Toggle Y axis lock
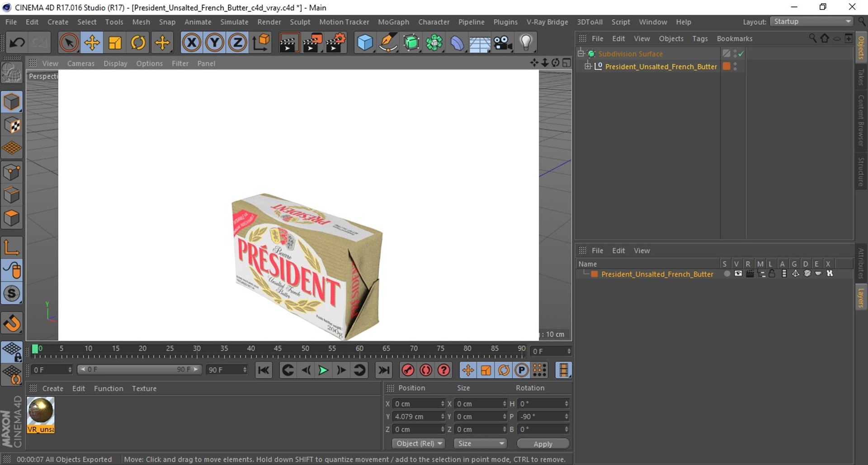Image resolution: width=868 pixels, height=465 pixels. pyautogui.click(x=215, y=43)
